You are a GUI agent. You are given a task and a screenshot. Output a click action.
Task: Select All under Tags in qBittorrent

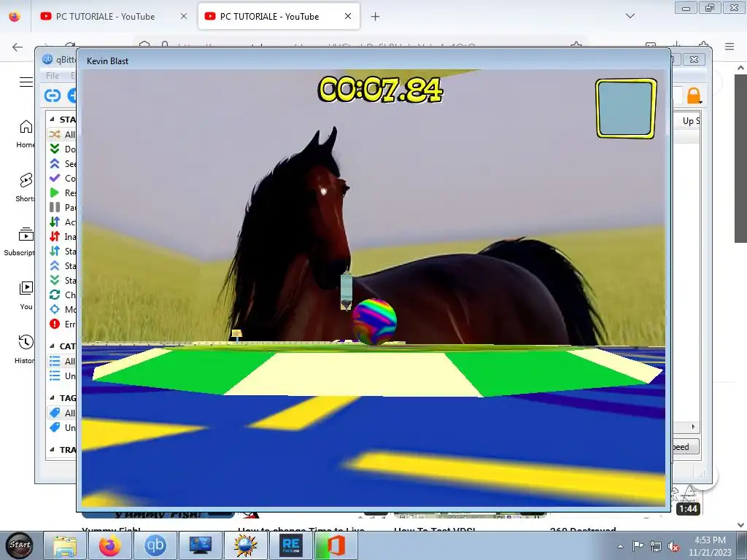pos(62,413)
